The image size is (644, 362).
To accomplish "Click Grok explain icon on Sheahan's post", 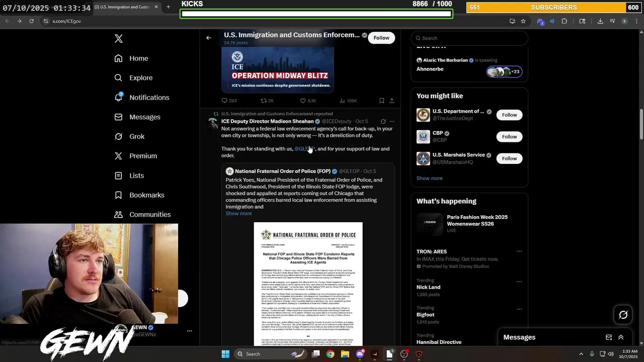I will (383, 121).
